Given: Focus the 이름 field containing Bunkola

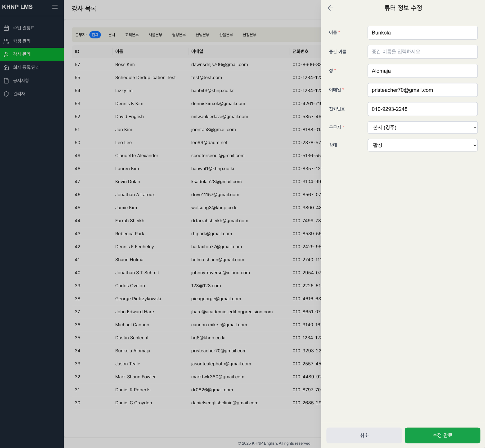Looking at the screenshot, I should click(422, 33).
